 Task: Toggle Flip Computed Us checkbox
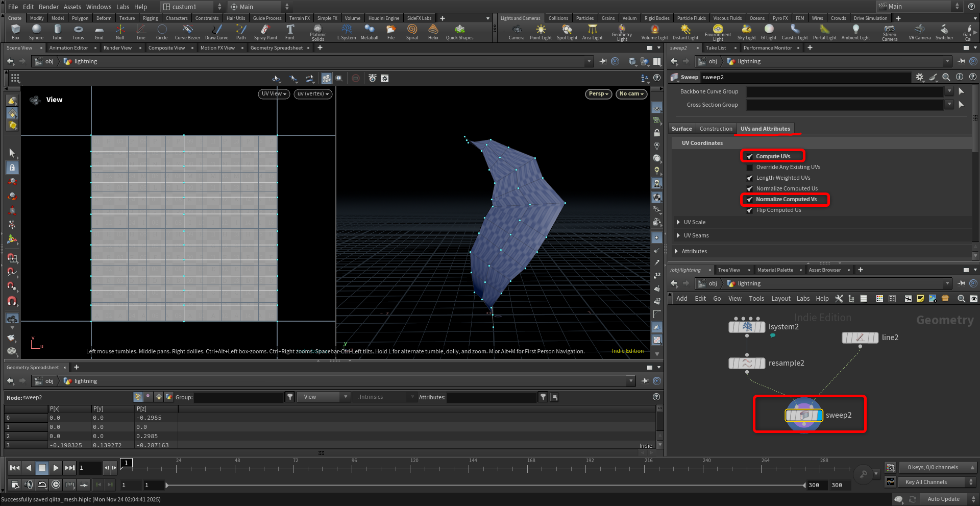click(750, 210)
